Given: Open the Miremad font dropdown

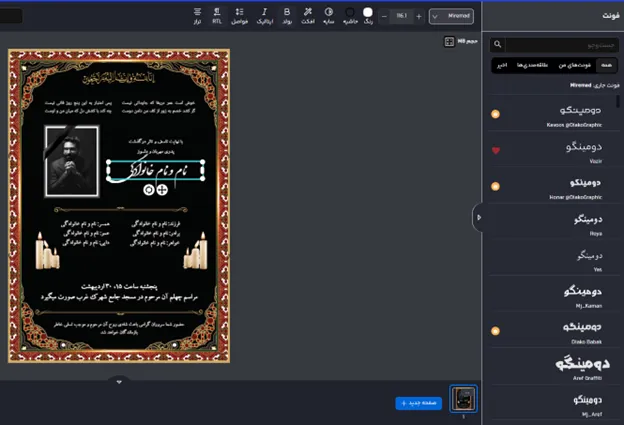Looking at the screenshot, I should pos(451,16).
